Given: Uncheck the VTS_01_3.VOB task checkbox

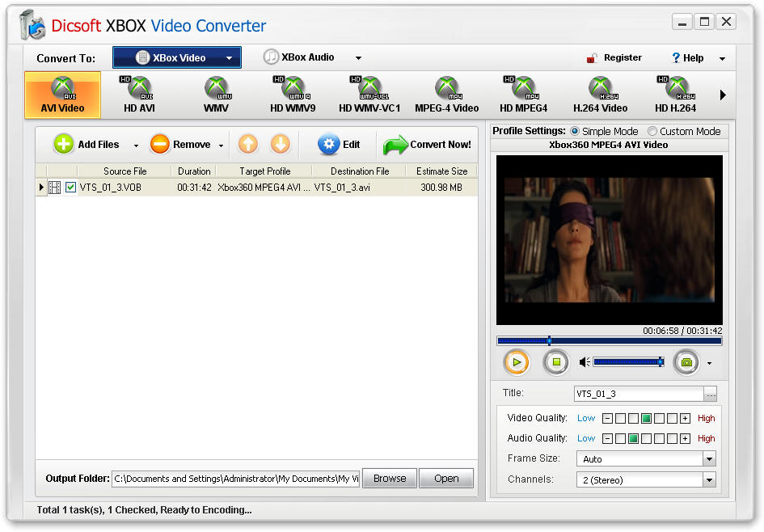Looking at the screenshot, I should pyautogui.click(x=70, y=187).
